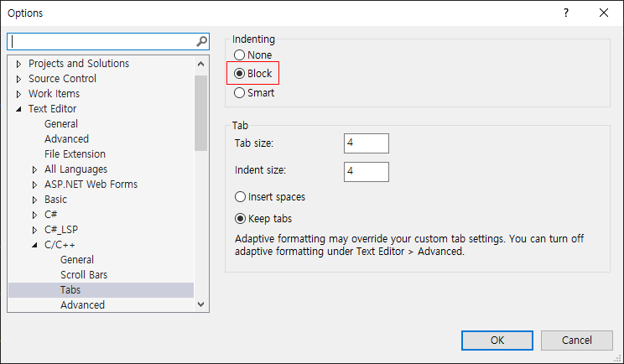Click the Cancel button
The image size is (624, 364).
577,341
